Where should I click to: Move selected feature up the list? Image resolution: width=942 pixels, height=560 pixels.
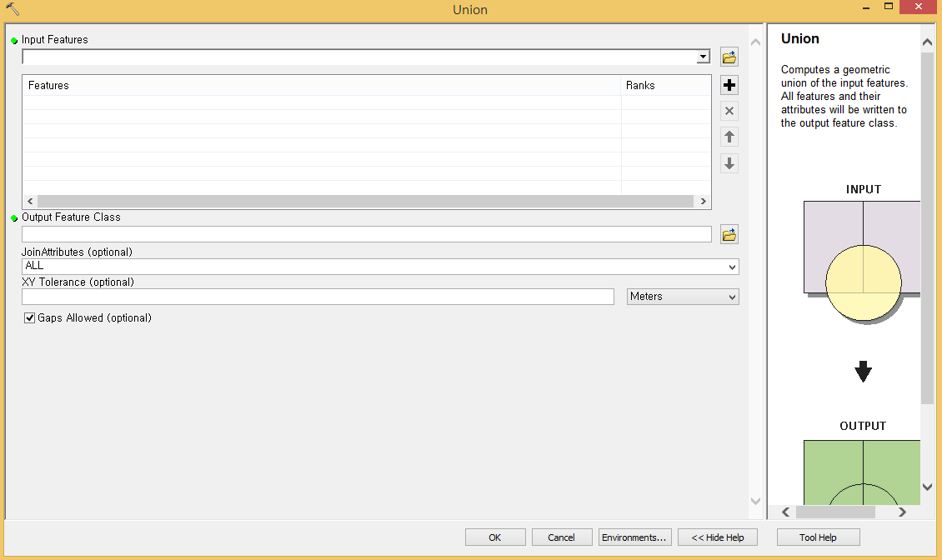(729, 137)
